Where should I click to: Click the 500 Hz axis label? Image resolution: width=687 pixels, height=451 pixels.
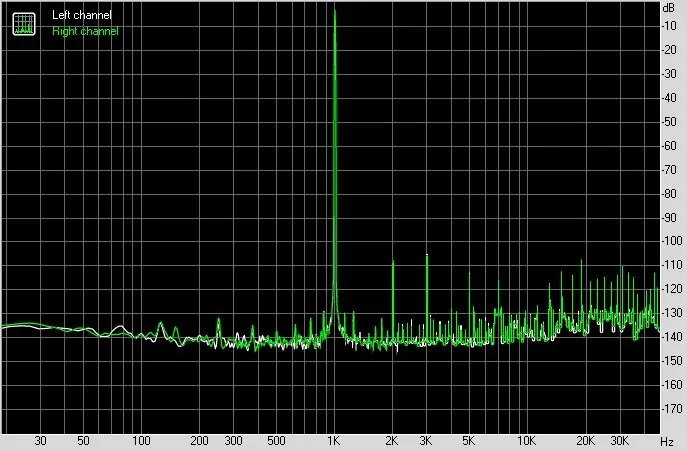276,441
